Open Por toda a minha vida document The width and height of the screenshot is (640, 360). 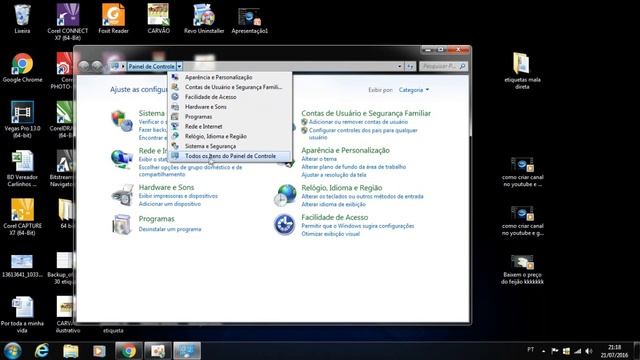22,314
